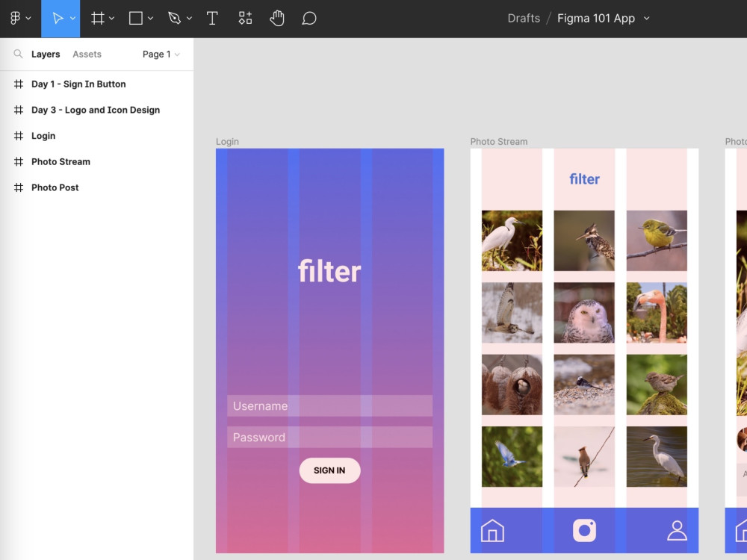The height and width of the screenshot is (560, 747).
Task: Open Pen tool options chevron
Action: click(x=189, y=18)
